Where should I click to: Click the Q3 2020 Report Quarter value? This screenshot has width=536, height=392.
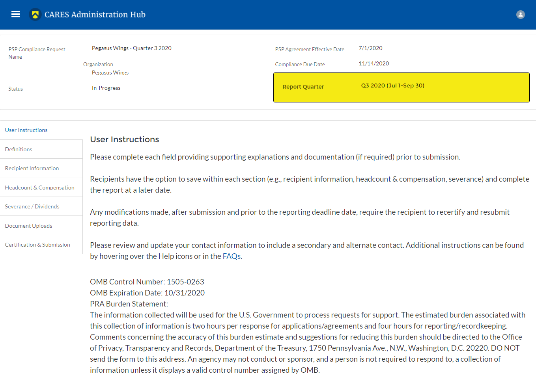click(392, 85)
